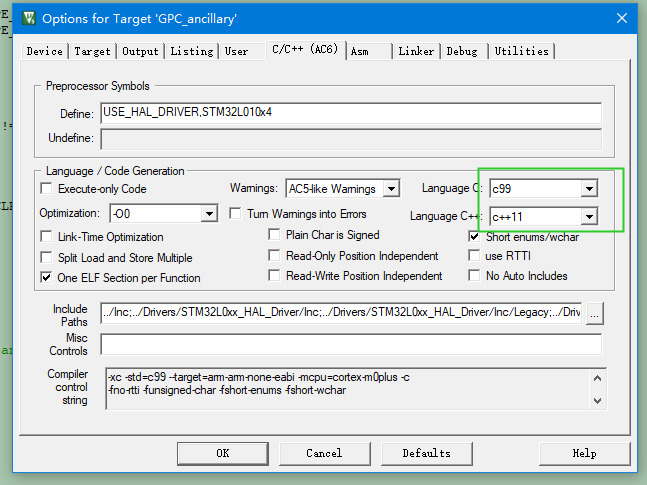Screen dimensions: 647x485
Task: Click the Define preprocessor symbols field
Action: click(351, 113)
